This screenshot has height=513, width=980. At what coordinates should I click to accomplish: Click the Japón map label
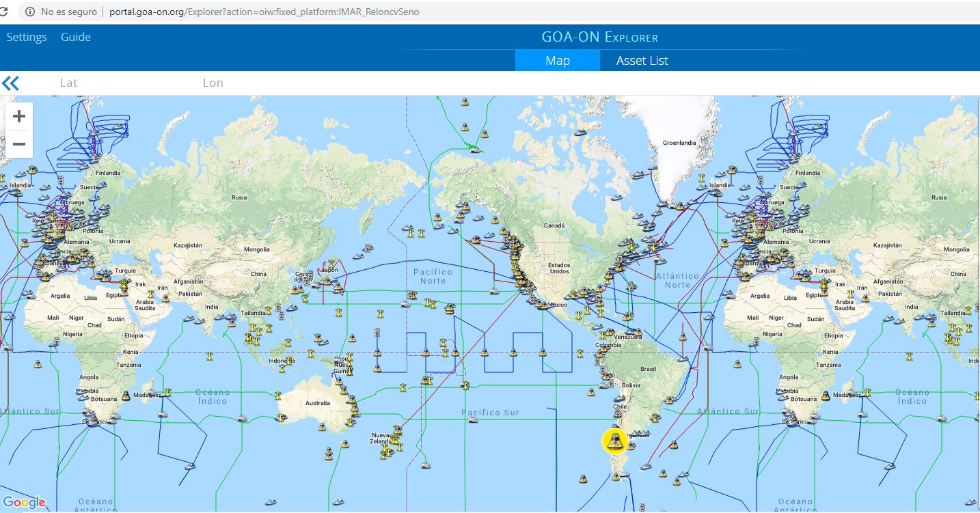[x=329, y=269]
